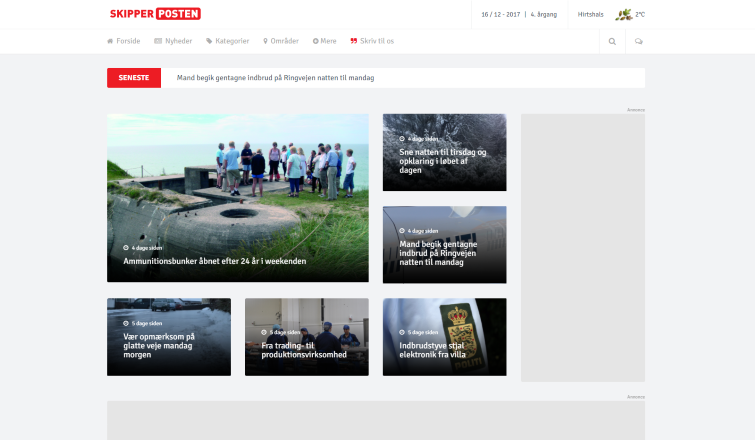The height and width of the screenshot is (440, 755).
Task: Click clock icon on Ammunitionsbunker article
Action: coord(126,248)
